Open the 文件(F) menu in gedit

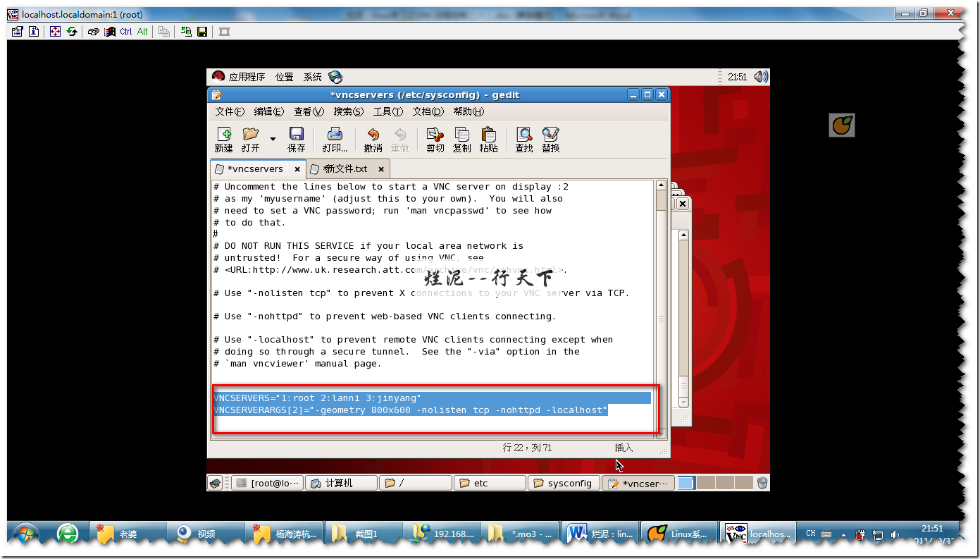click(229, 111)
